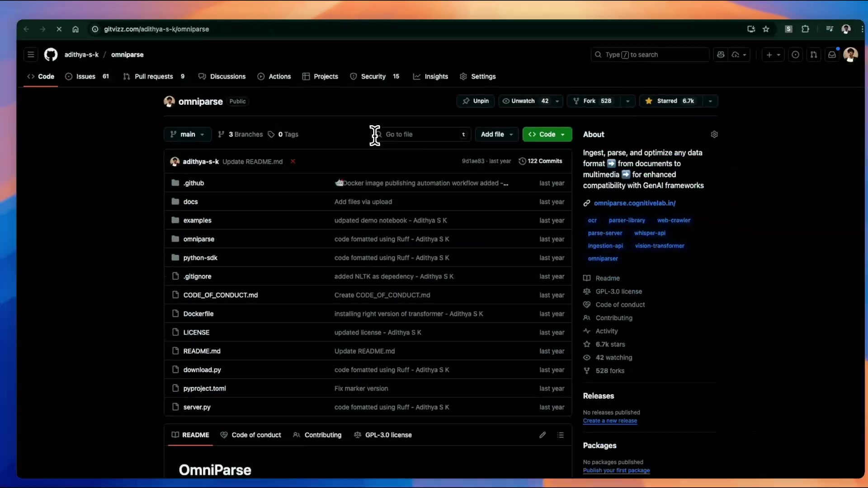Expand the green Code dropdown

point(547,134)
